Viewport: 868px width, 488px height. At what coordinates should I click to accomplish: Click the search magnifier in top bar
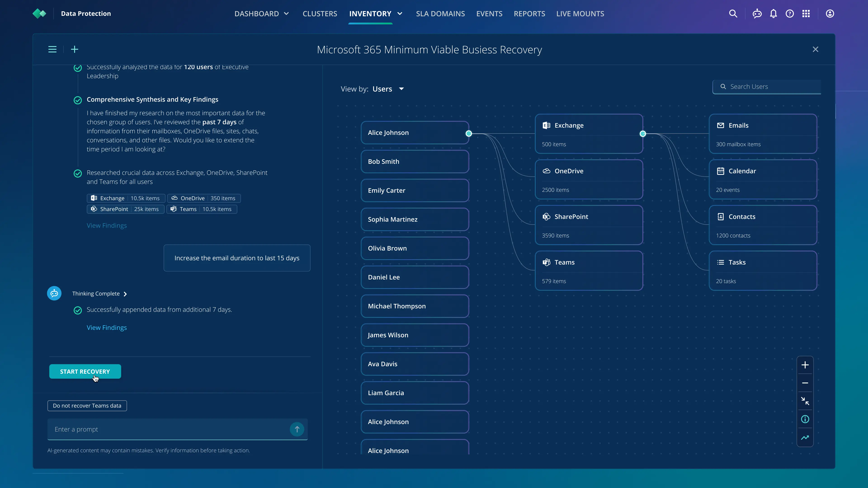(733, 14)
